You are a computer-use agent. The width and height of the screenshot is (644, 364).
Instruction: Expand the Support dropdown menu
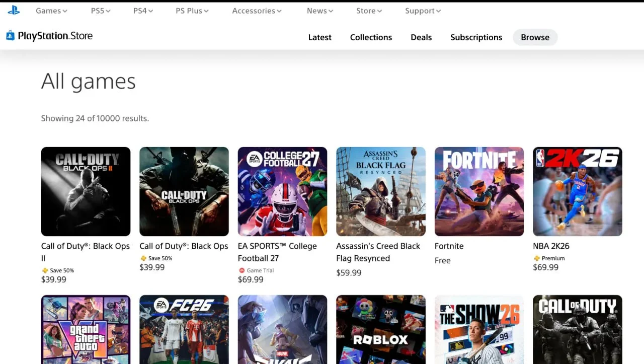(x=423, y=11)
